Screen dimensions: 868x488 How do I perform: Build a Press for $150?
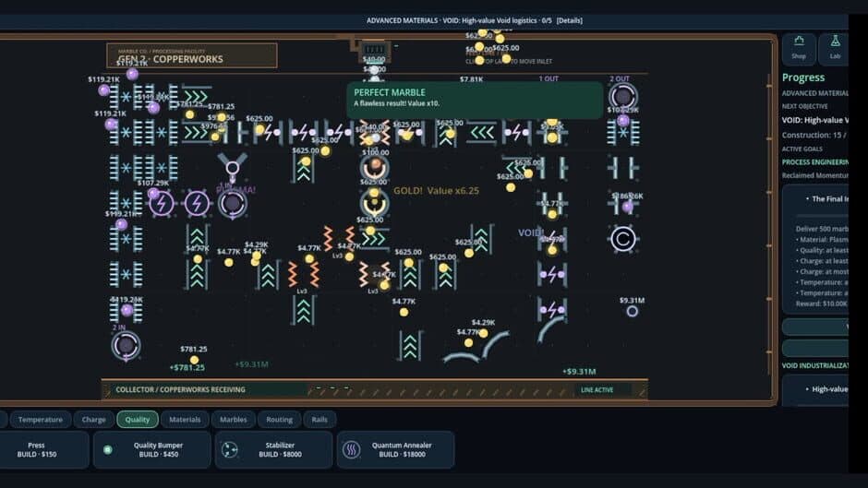[37, 450]
